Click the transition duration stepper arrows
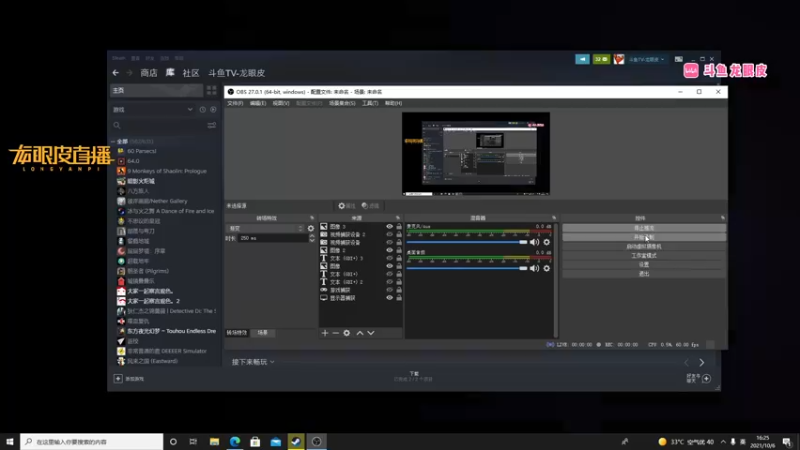 312,238
